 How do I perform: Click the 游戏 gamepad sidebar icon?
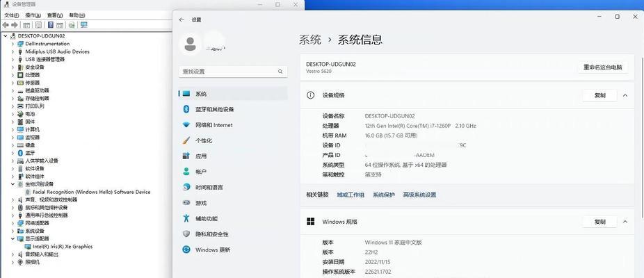(186, 203)
